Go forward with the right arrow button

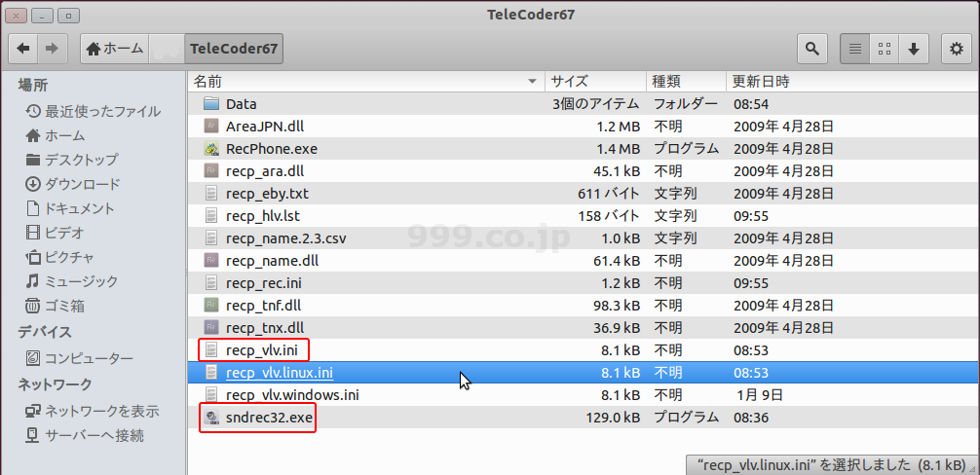[x=53, y=49]
